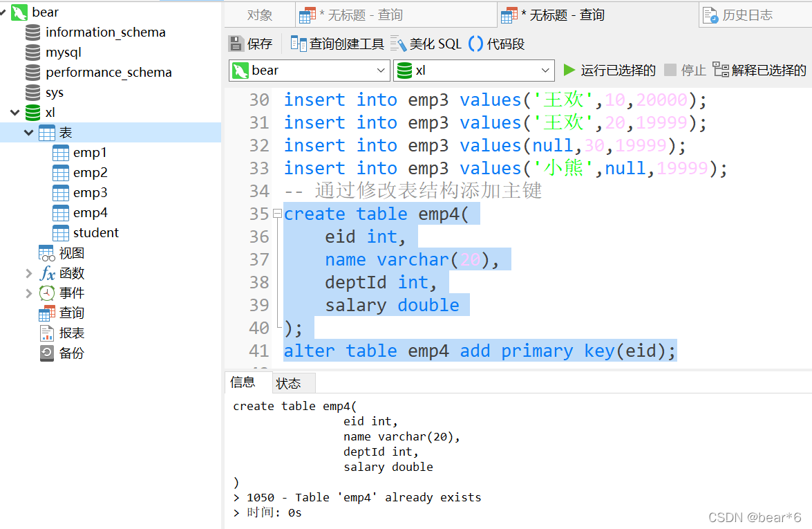Click the 表 tables folder icon
The height and width of the screenshot is (529, 812).
click(46, 133)
